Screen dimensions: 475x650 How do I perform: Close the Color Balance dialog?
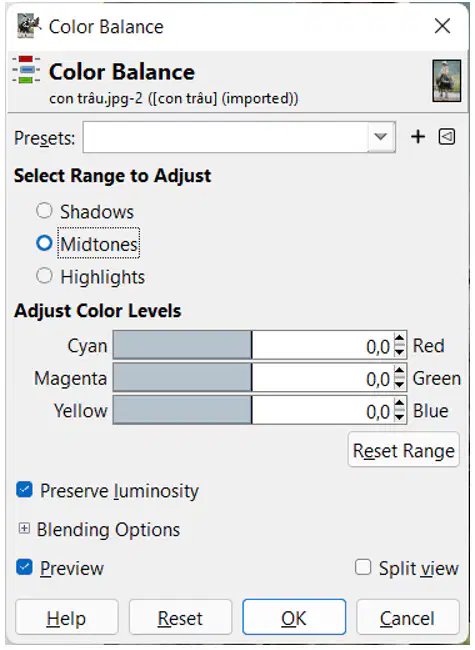click(442, 26)
